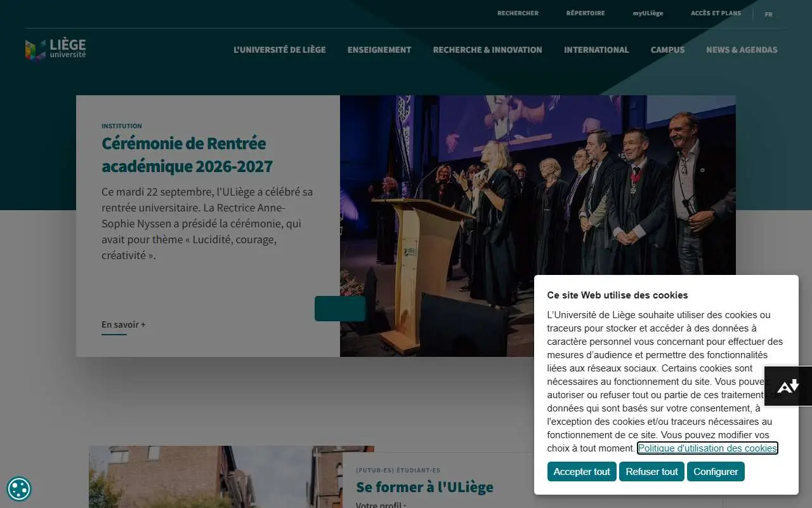Click the 'En savoir +' link
This screenshot has height=508, width=812.
pos(124,325)
